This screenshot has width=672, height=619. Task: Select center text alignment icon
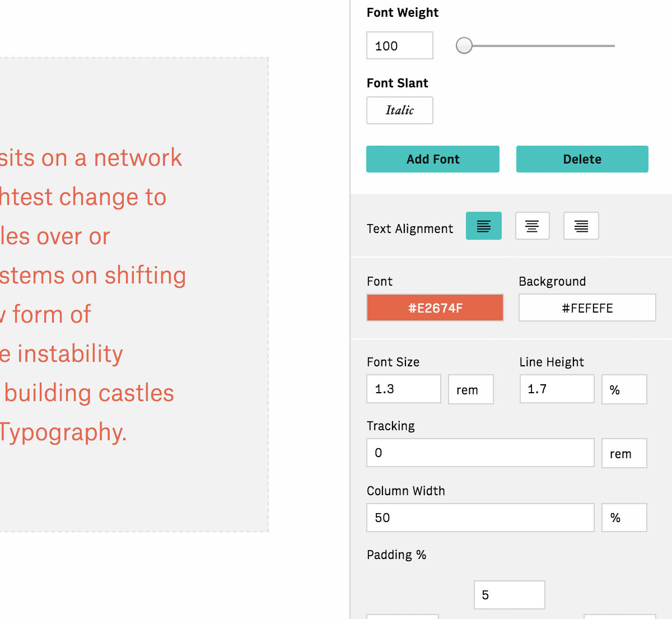532,226
